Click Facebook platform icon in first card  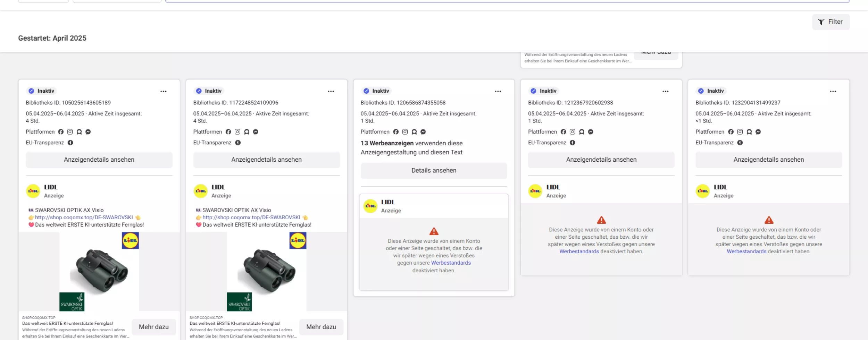pos(61,132)
